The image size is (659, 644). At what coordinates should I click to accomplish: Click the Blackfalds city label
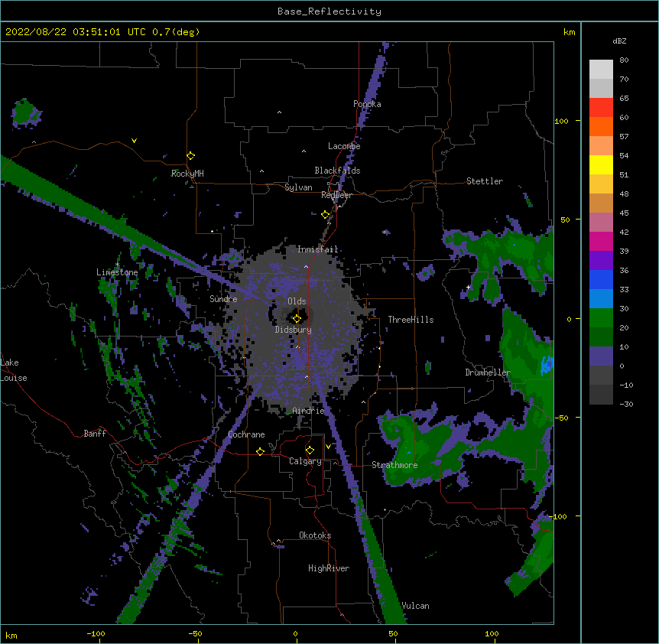pyautogui.click(x=337, y=171)
